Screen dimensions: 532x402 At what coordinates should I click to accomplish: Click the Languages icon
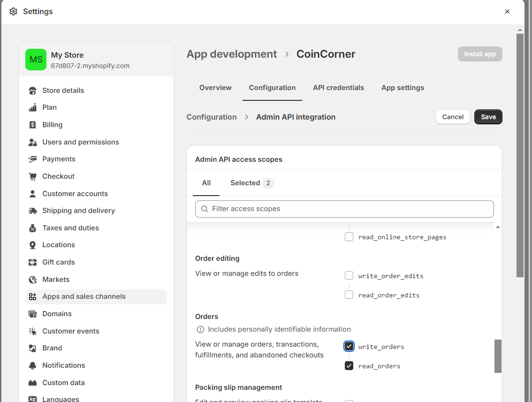tap(32, 399)
